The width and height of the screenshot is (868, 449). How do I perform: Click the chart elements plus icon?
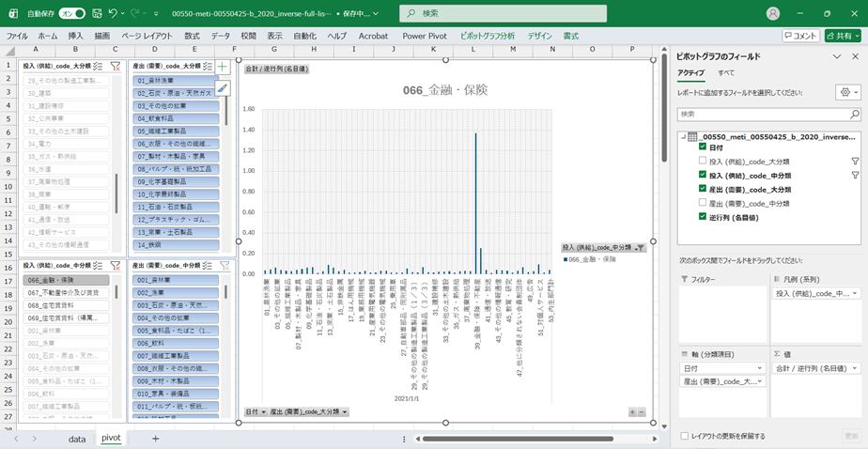[x=223, y=67]
